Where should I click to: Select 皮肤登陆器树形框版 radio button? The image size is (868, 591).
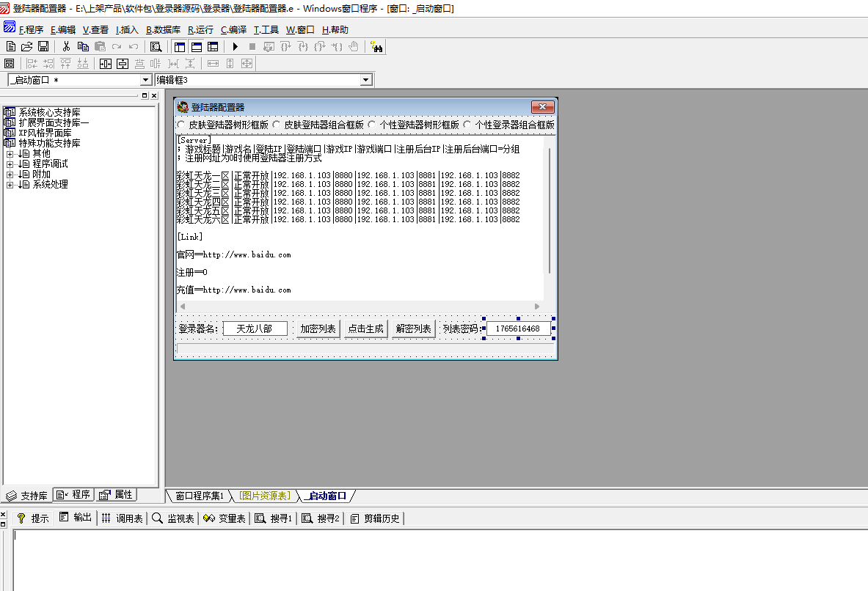pyautogui.click(x=182, y=125)
